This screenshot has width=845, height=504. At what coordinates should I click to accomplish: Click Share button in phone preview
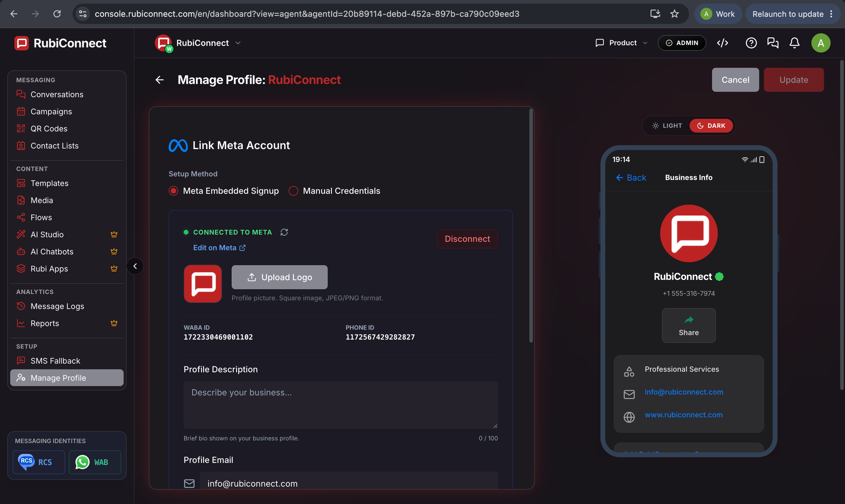click(x=689, y=325)
